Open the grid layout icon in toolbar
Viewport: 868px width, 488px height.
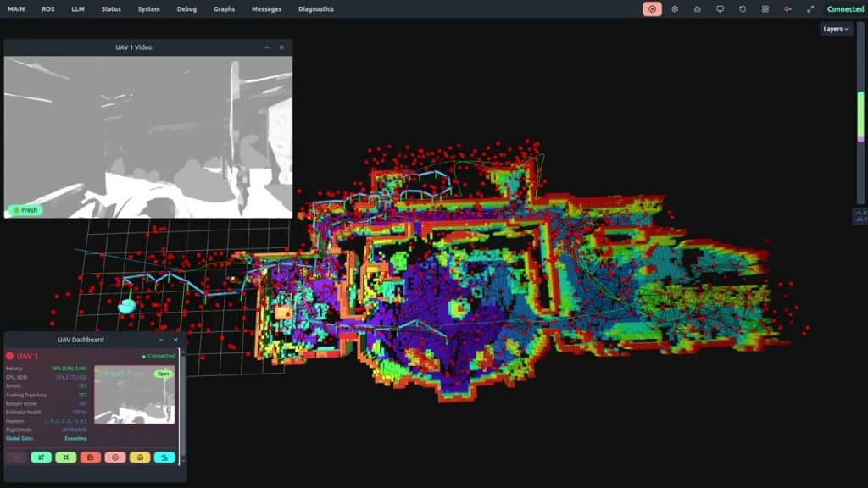[x=765, y=9]
